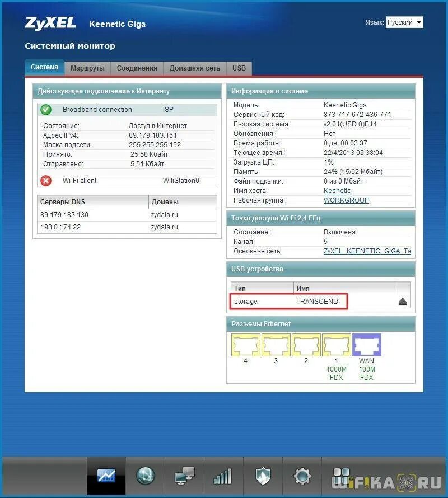Click the Тип column header
This screenshot has height=498, width=448.
262,288
